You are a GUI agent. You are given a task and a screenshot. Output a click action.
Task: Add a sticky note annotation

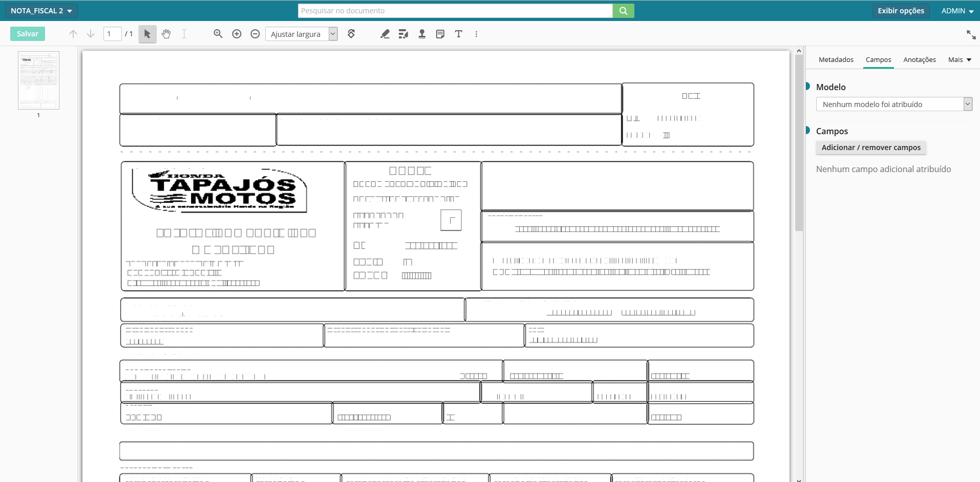click(440, 34)
